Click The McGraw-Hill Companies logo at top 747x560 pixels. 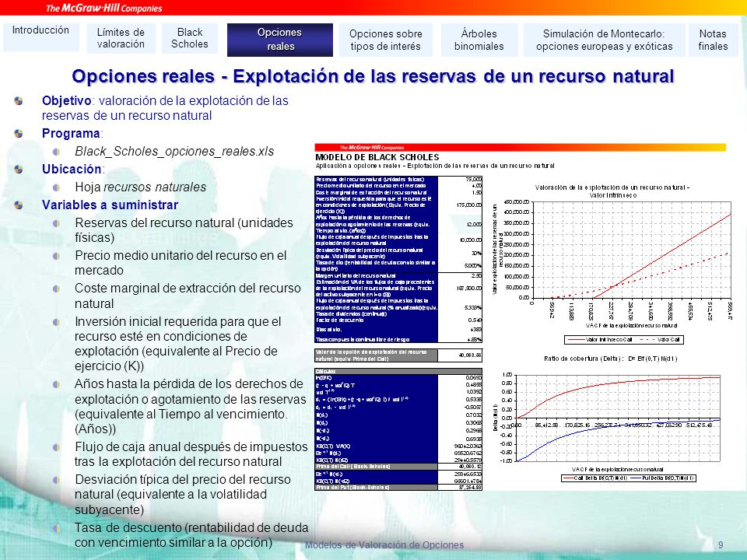pyautogui.click(x=103, y=8)
